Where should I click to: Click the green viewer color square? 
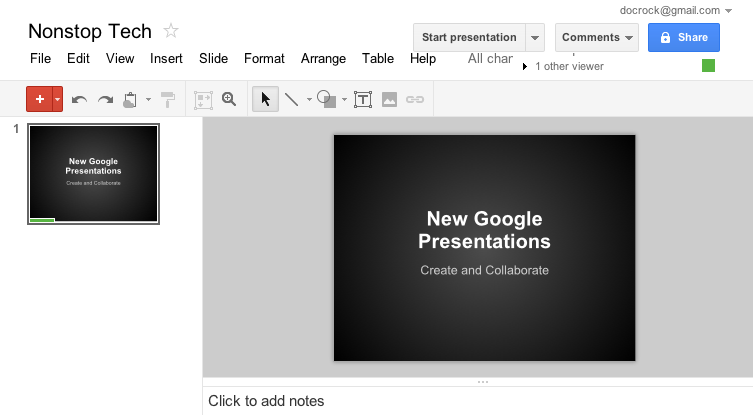[708, 65]
